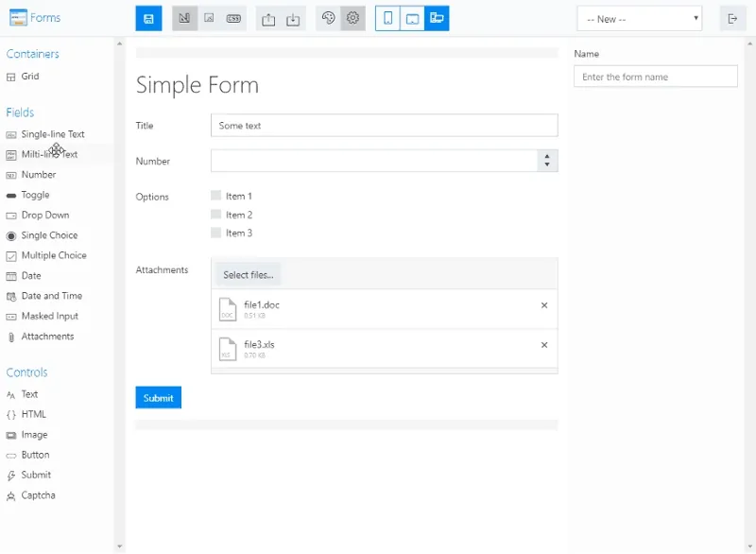Check the Item 2 checkbox

click(216, 214)
